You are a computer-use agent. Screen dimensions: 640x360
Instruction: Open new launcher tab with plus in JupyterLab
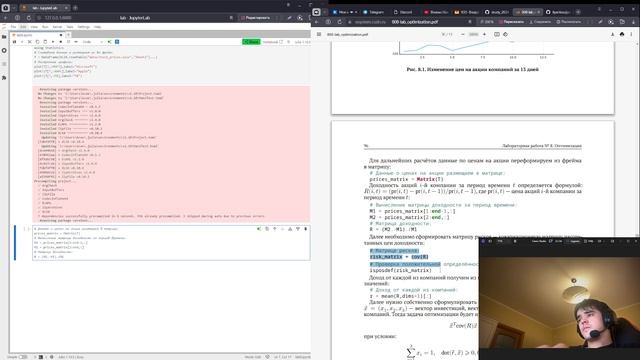69,35
